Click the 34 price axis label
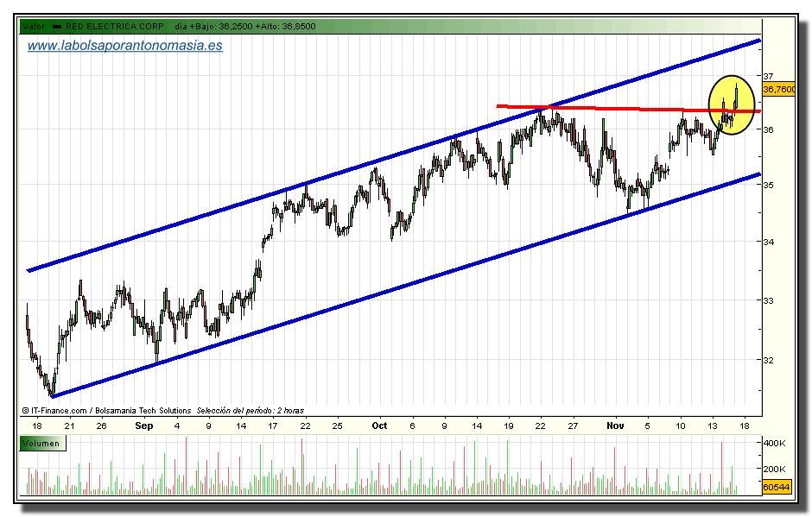This screenshot has height=517, width=812. click(x=768, y=242)
